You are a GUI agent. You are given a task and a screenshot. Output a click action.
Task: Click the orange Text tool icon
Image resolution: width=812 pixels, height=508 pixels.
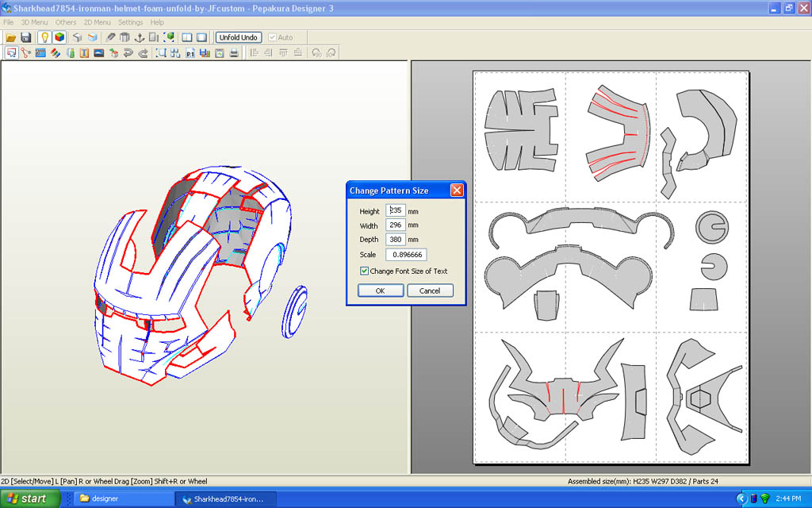84,53
